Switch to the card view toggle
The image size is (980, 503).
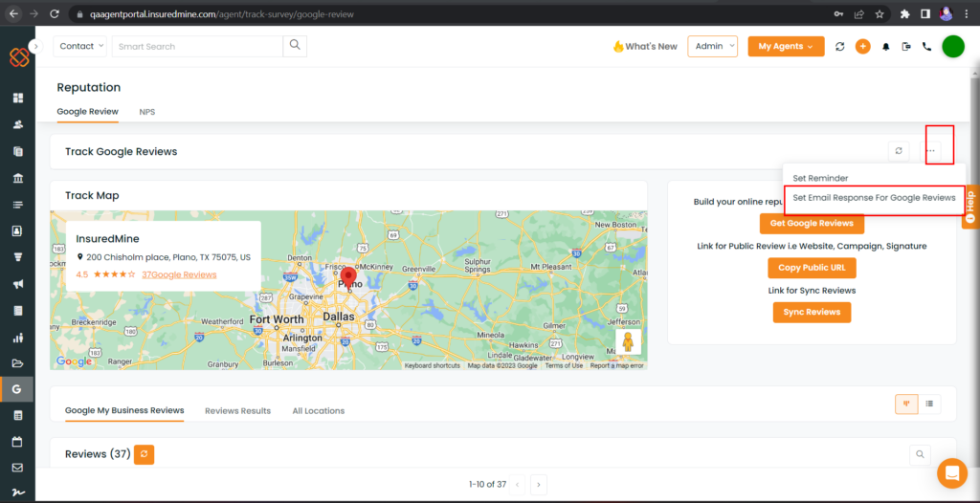tap(906, 404)
